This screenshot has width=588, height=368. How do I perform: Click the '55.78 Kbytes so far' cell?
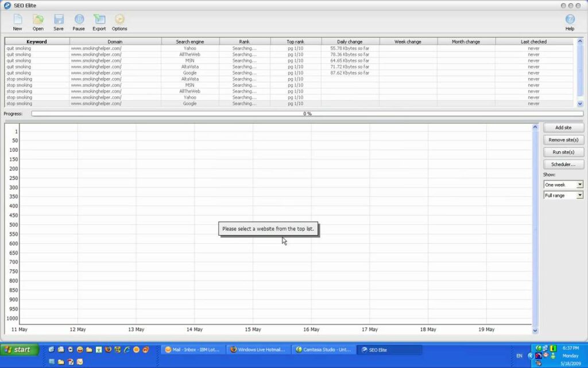pos(350,48)
